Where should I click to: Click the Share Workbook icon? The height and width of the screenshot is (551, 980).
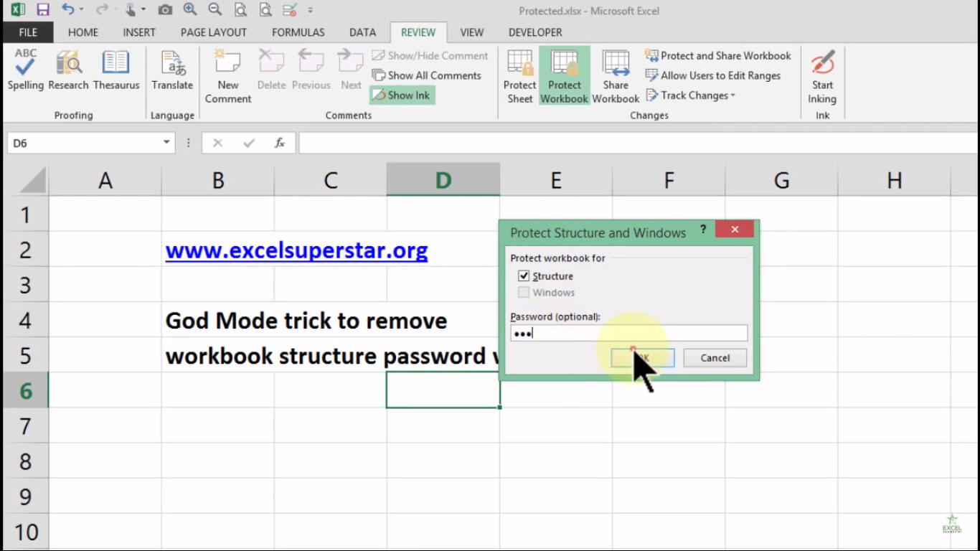coord(616,76)
